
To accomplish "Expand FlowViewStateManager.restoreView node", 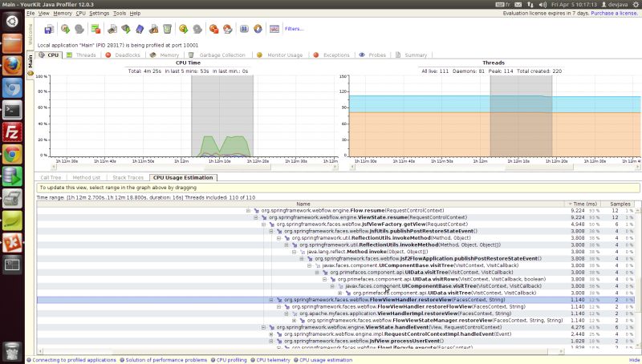I will [x=294, y=320].
